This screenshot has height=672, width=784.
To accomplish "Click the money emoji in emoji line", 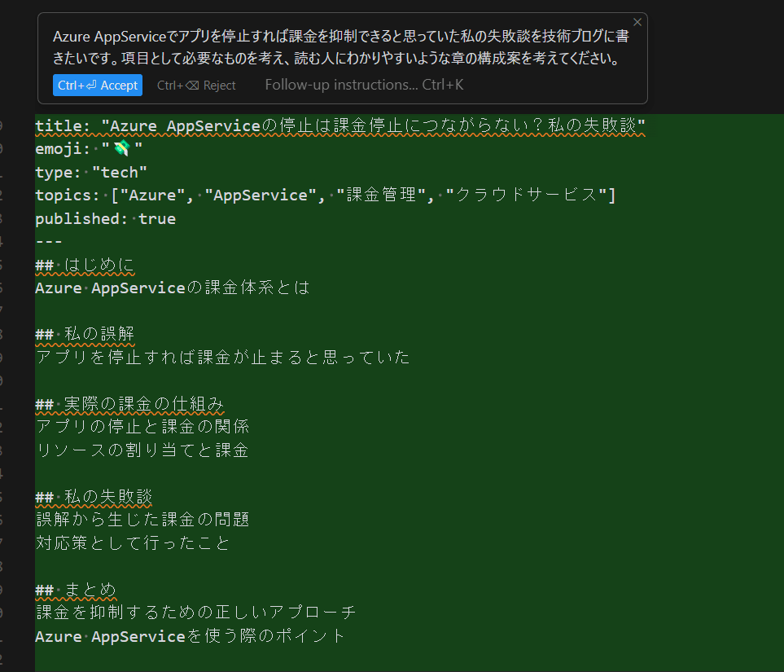I will tap(121, 148).
